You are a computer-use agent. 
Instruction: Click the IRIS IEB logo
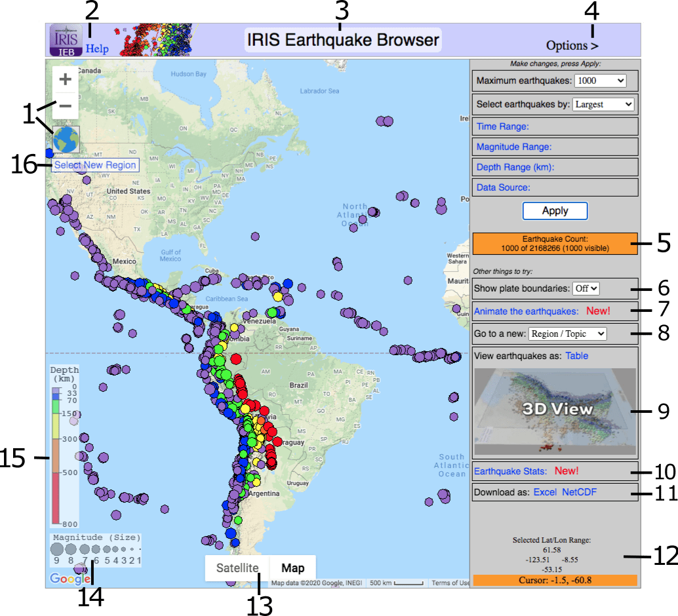coord(66,40)
